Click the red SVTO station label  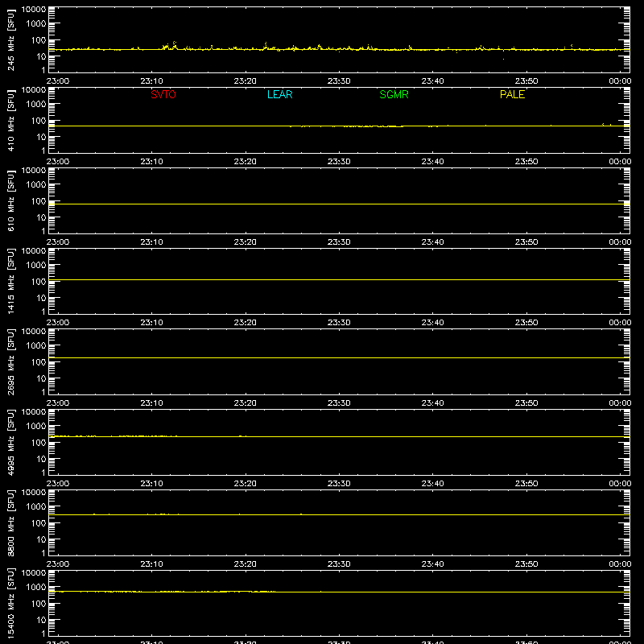(163, 94)
